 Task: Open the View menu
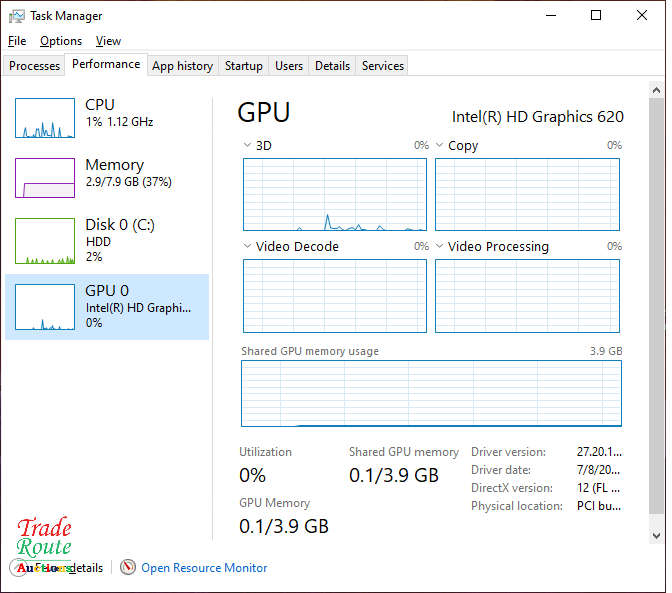click(108, 41)
